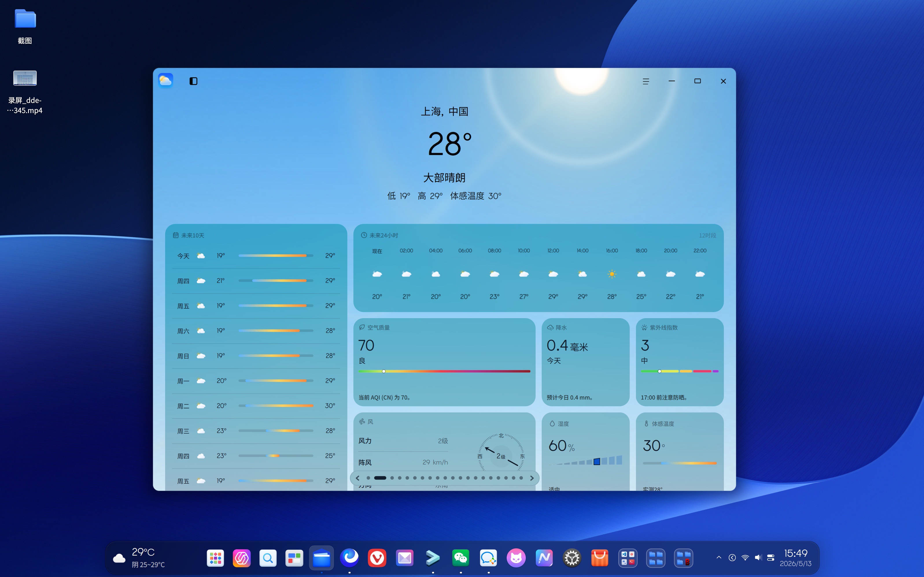Select the 今天 forecast row
The width and height of the screenshot is (924, 577).
256,256
